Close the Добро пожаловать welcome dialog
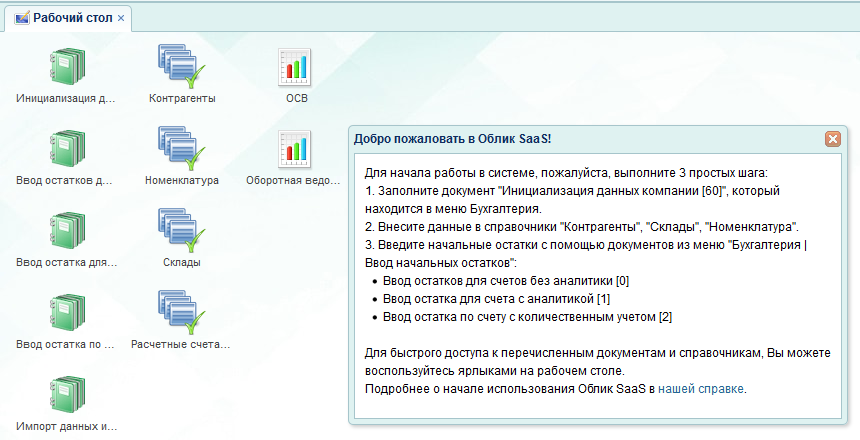 [x=833, y=139]
